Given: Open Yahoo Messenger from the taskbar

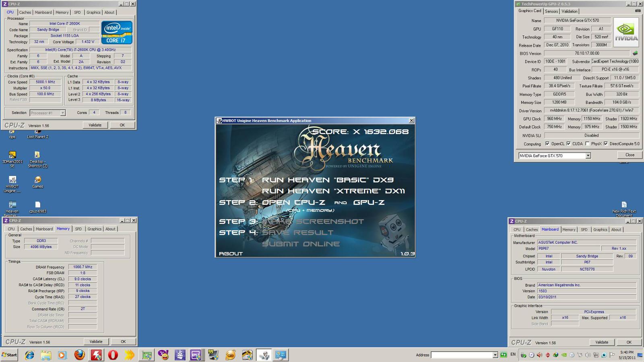Looking at the screenshot, I should point(163,355).
